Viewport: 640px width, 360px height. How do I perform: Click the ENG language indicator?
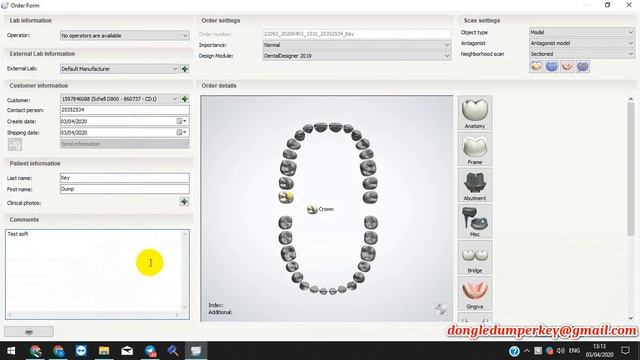574,351
